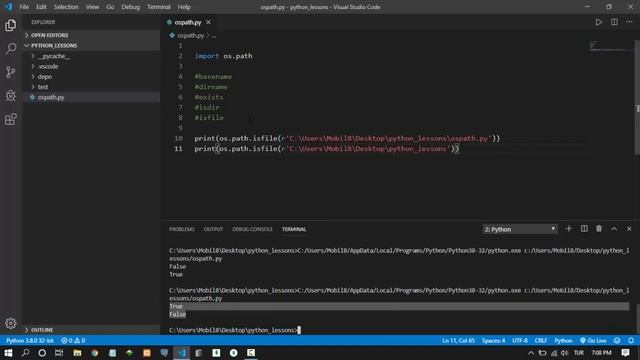Collapse the PYTHON_LESSONS folder section
Viewport: 640px width, 360px height.
(91, 45)
